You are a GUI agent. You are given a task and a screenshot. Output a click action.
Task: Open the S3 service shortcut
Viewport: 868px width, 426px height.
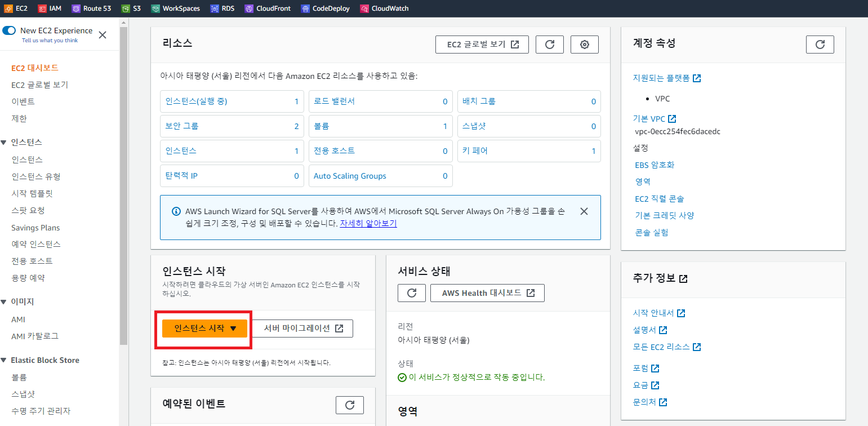point(131,8)
